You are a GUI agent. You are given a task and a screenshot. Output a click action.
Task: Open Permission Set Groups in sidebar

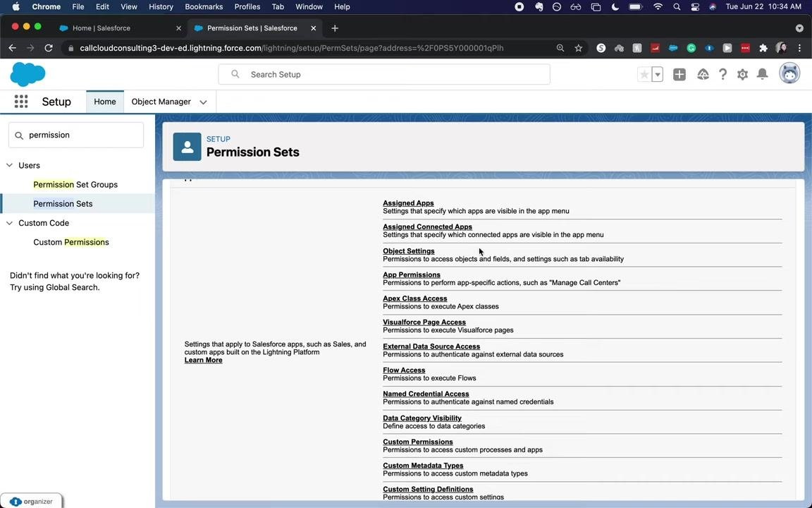click(x=75, y=185)
